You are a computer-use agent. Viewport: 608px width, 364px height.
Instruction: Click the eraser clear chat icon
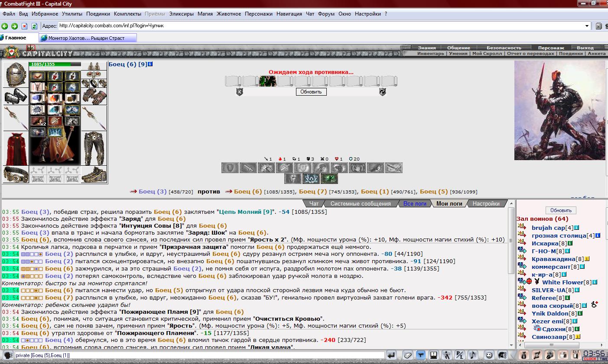tap(407, 355)
